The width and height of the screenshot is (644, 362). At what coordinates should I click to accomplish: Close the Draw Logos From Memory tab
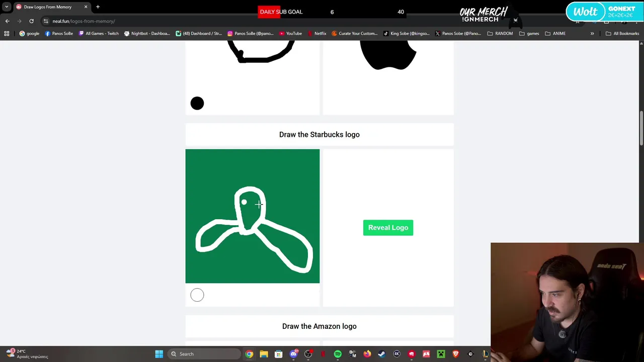86,7
